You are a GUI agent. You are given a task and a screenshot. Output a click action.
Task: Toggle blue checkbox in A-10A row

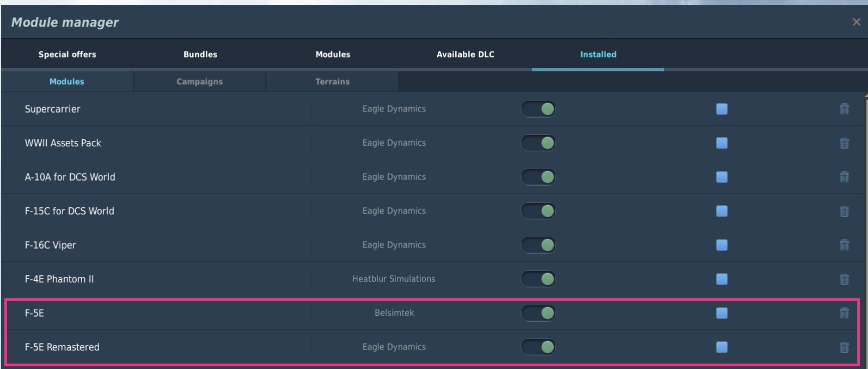(x=722, y=177)
